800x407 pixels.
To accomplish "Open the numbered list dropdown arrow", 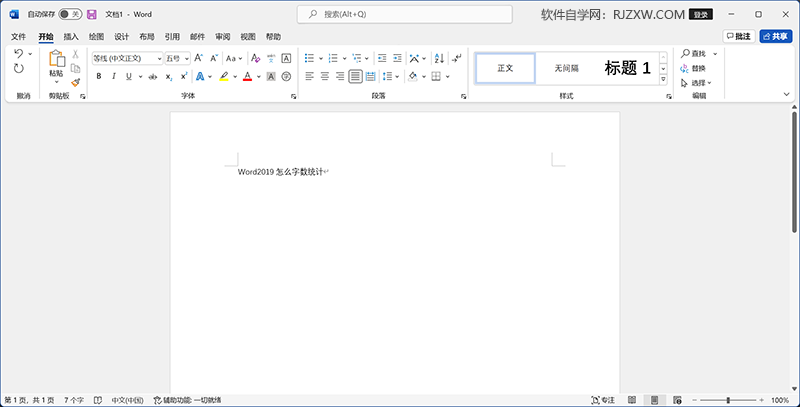I will pyautogui.click(x=344, y=58).
